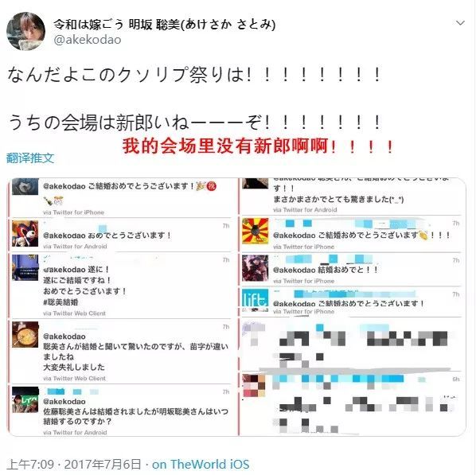Click the red-and-blue plush toy avatar
476x475 pixels.
click(25, 233)
